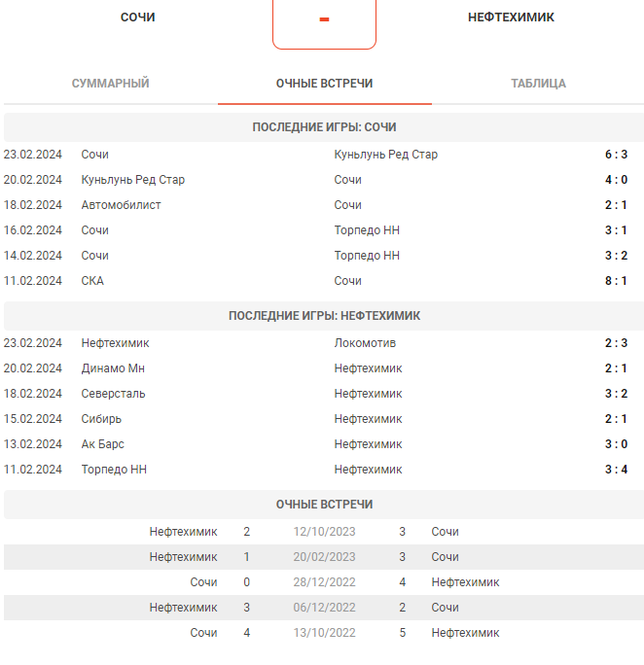Click the ПОСЛЕДНИЕ ИГРЫ: СОЧИ section header
The height and width of the screenshot is (665, 644).
324,127
